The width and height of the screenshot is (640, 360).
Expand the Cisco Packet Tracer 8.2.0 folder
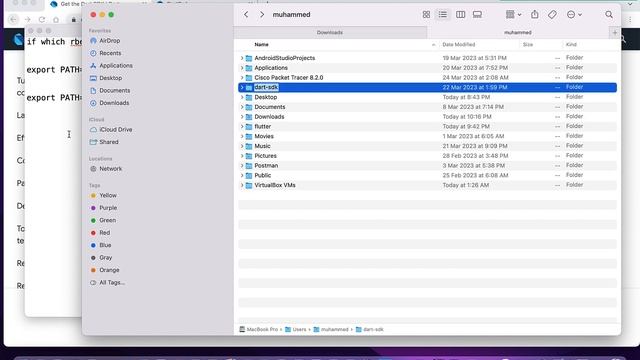point(242,78)
